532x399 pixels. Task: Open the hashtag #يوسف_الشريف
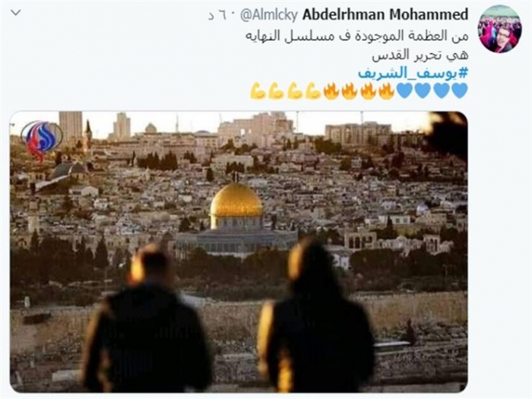pos(413,73)
